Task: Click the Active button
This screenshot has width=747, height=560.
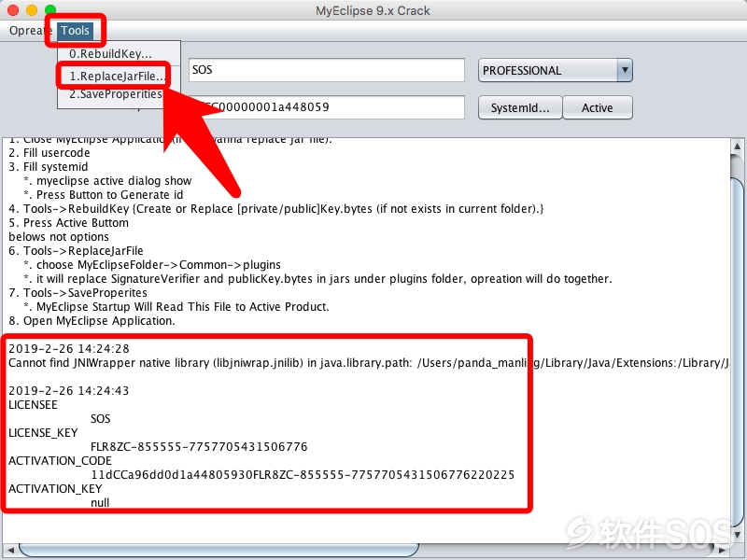Action: pyautogui.click(x=598, y=107)
